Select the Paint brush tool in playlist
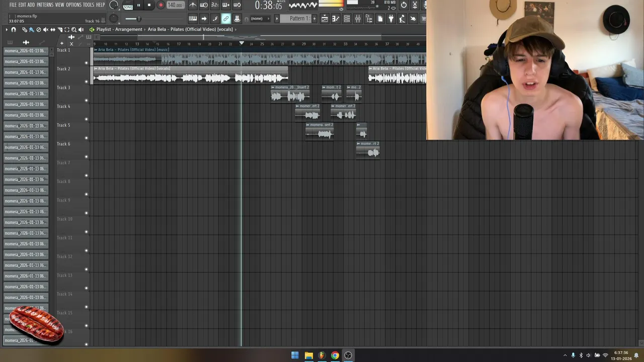The image size is (644, 362). point(31,30)
